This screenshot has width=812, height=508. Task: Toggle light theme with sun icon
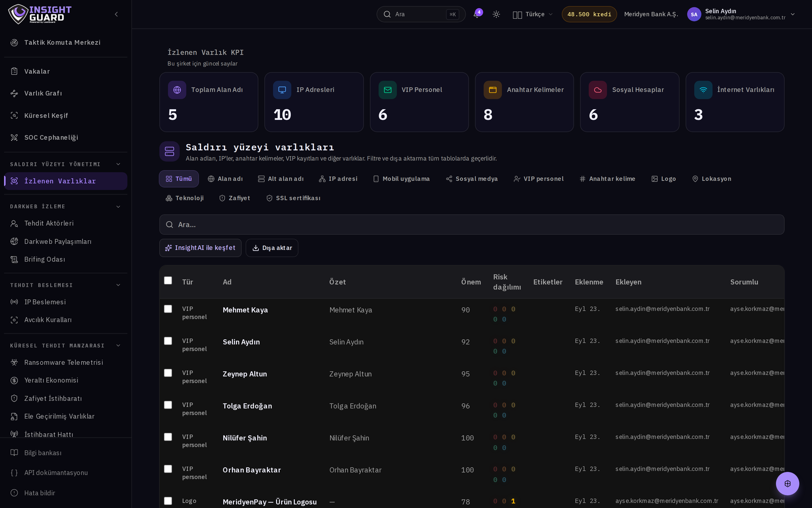(x=496, y=14)
